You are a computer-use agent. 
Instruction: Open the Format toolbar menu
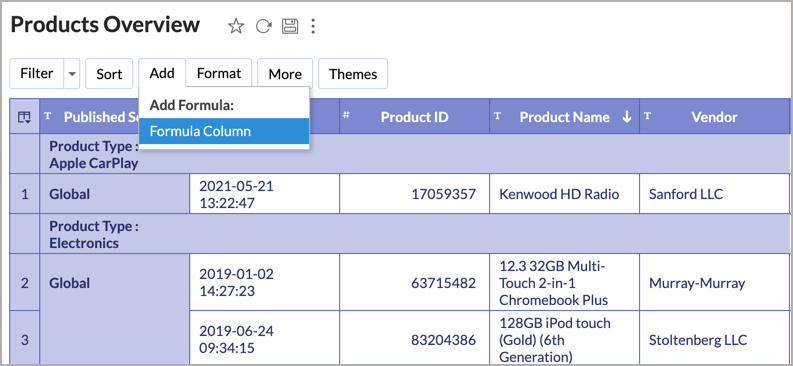[x=218, y=73]
